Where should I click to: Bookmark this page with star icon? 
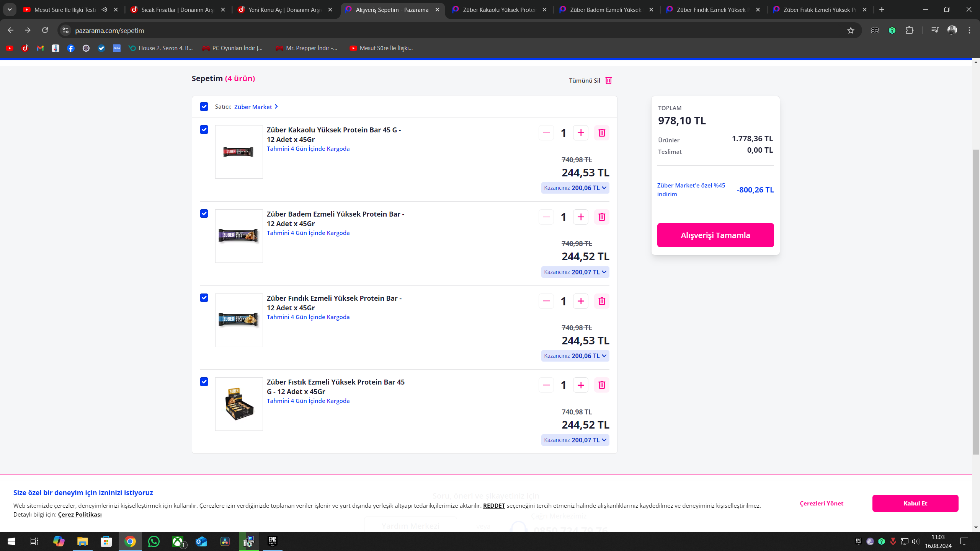point(851,30)
